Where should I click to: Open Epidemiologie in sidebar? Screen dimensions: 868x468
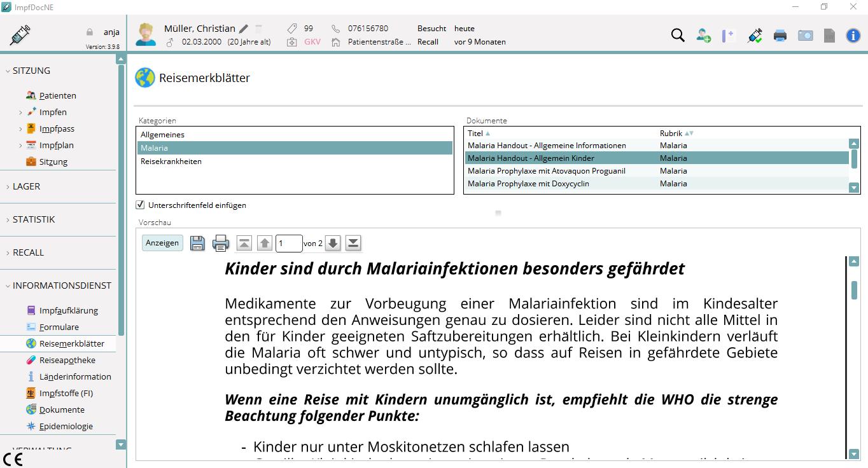66,426
